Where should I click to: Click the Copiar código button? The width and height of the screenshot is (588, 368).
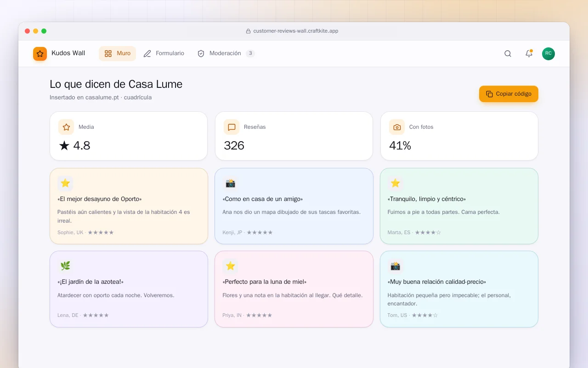pos(509,94)
